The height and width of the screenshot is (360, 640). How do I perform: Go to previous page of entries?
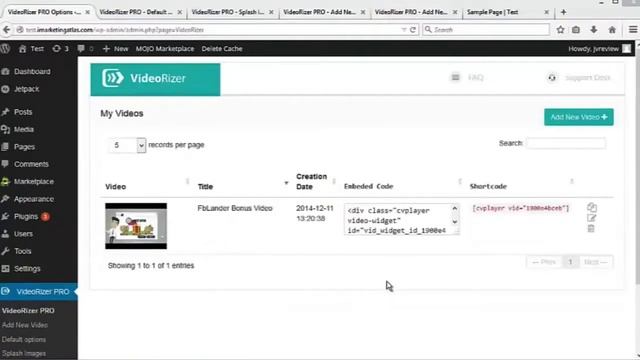click(x=544, y=262)
